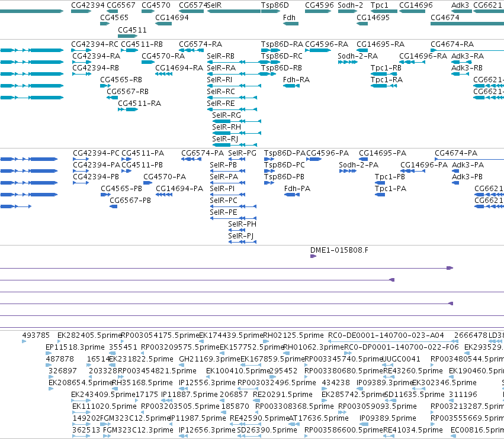Click the CG14694-PA protein label
The image size is (504, 439).
click(x=179, y=189)
